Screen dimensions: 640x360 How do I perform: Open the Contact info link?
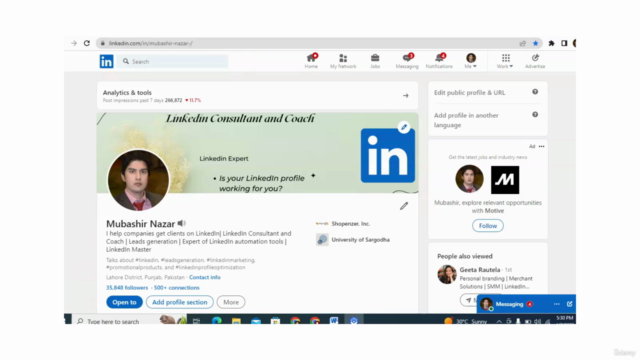tap(205, 277)
